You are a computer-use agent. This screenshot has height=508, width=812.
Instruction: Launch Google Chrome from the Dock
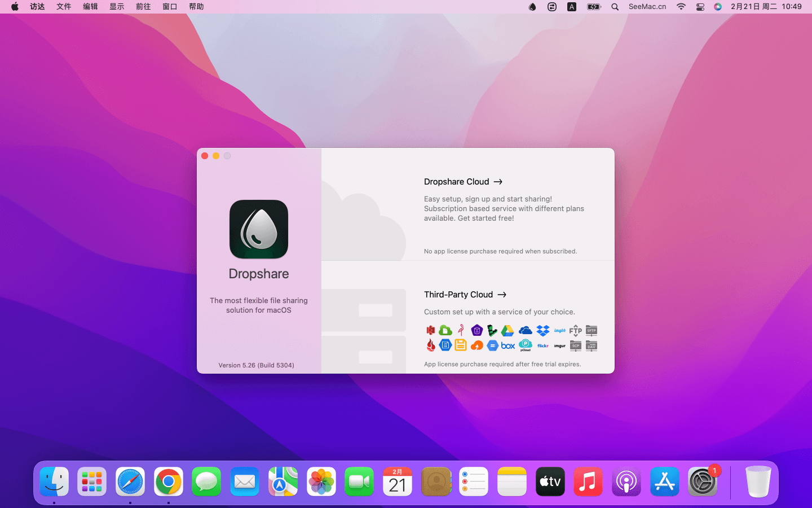tap(169, 482)
